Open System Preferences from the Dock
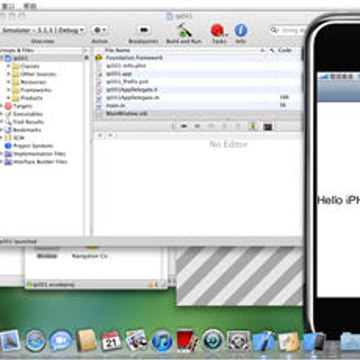The width and height of the screenshot is (360, 360). coord(238,341)
